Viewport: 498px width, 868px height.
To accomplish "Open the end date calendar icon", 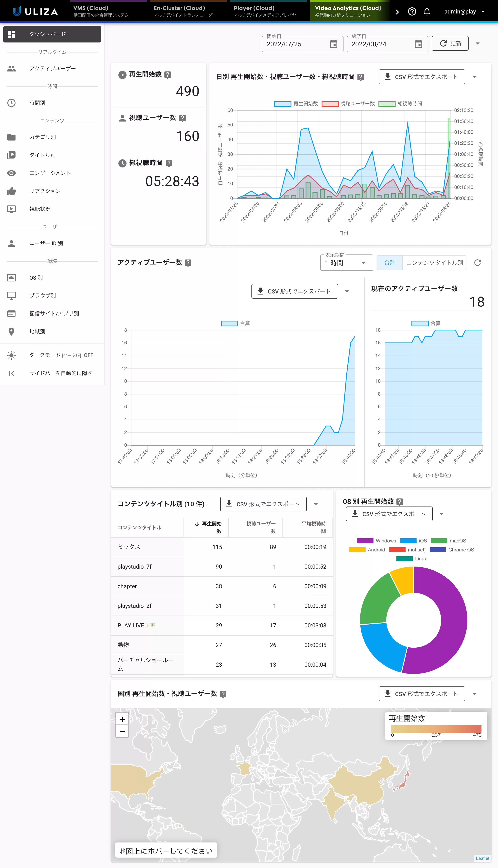I will (418, 44).
